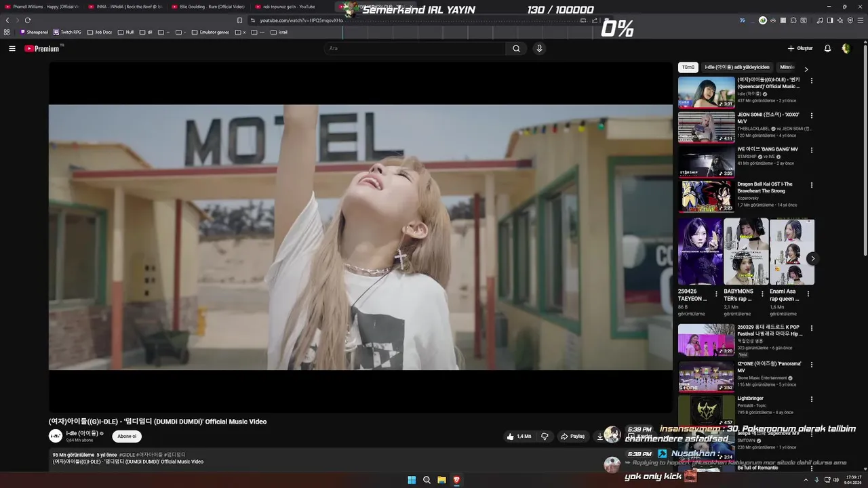Open options menu for Lightbringer video
868x488 pixels.
pyautogui.click(x=812, y=399)
